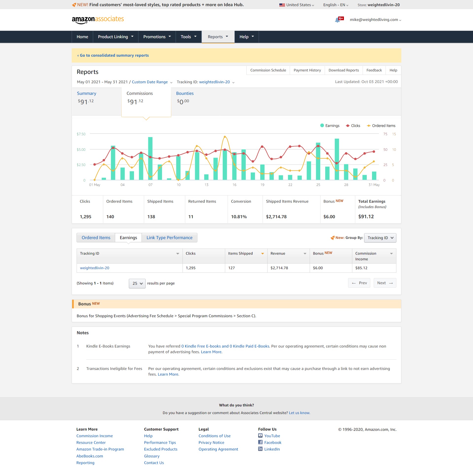Open the Reports menu

coord(218,37)
